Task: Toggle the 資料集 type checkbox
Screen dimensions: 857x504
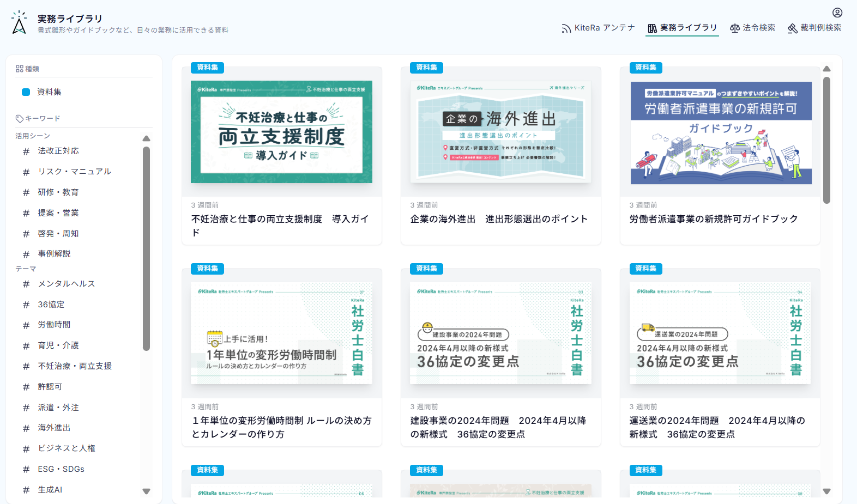Action: (x=26, y=92)
